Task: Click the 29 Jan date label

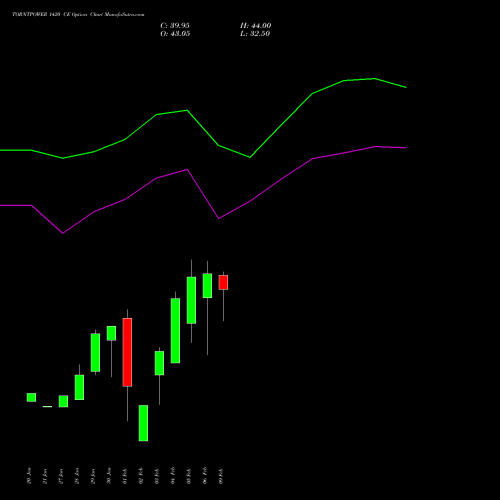Action: [93, 476]
